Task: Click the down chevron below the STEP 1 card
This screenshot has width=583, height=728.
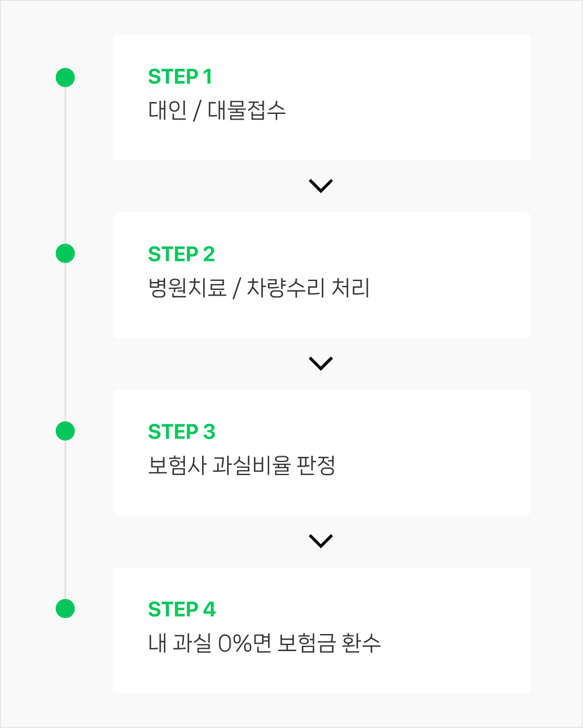Action: (x=321, y=186)
